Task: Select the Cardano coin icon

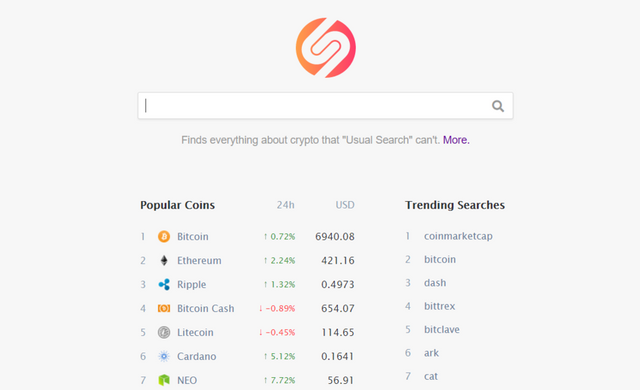Action: 164,356
